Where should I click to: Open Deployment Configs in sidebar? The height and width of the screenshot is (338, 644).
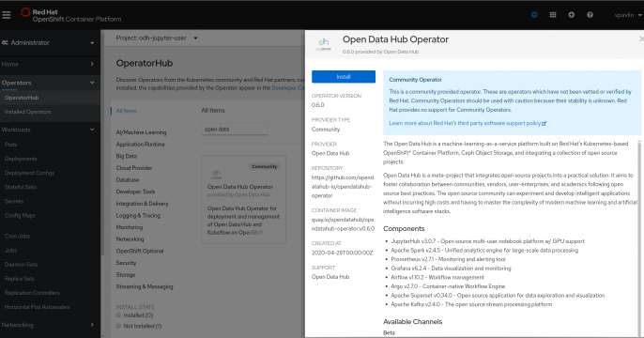click(x=30, y=173)
